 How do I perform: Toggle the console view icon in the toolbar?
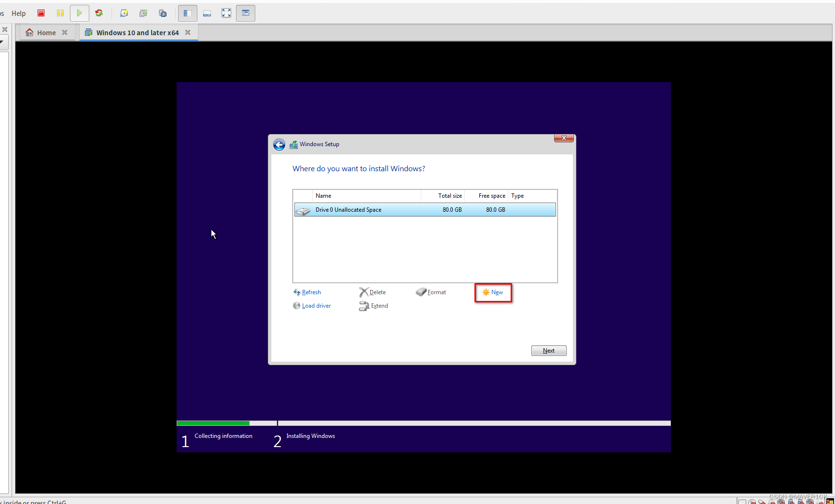(x=246, y=13)
